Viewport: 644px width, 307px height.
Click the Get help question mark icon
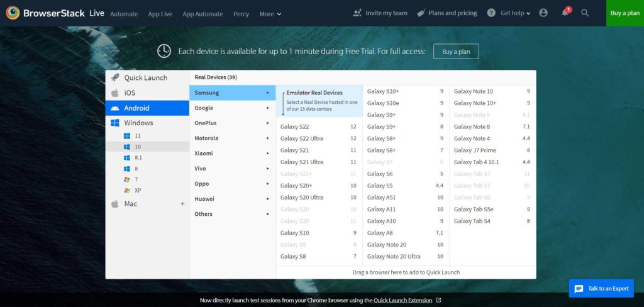coord(491,13)
